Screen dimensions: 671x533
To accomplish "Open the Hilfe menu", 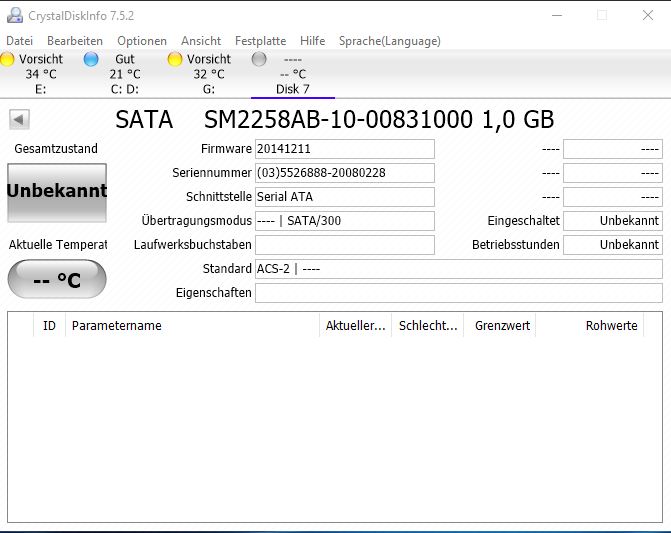I will 312,41.
